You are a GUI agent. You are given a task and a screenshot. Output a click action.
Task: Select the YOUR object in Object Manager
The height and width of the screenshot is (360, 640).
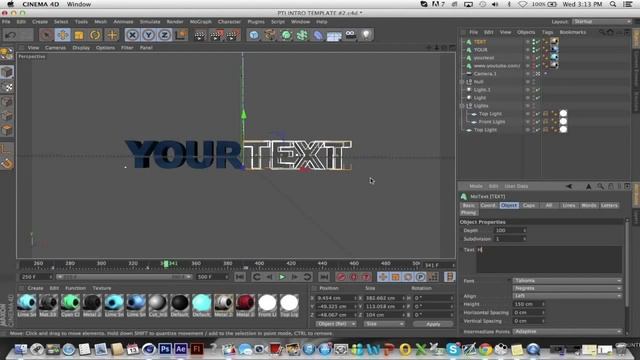480,50
